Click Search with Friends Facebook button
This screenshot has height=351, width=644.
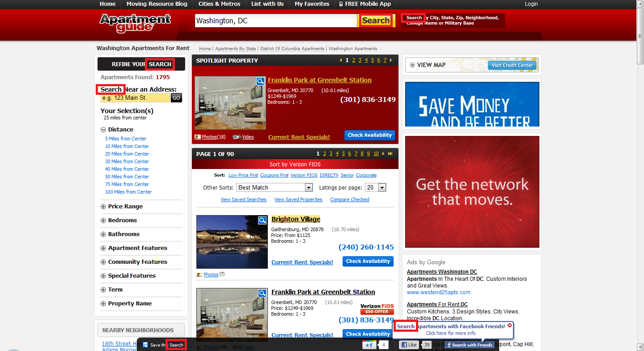point(469,345)
